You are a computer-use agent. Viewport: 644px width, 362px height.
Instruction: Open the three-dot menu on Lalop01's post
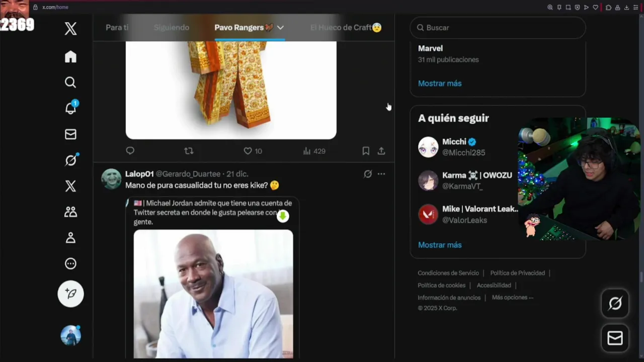[x=381, y=174]
